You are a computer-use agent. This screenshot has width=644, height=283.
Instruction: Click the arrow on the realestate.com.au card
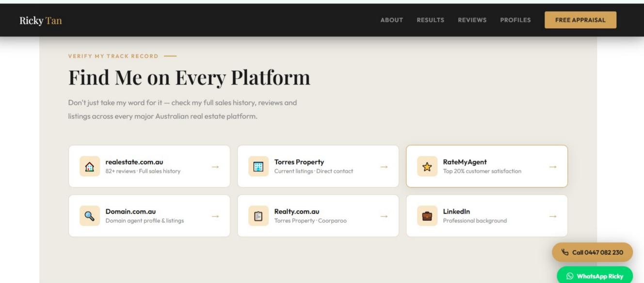215,166
